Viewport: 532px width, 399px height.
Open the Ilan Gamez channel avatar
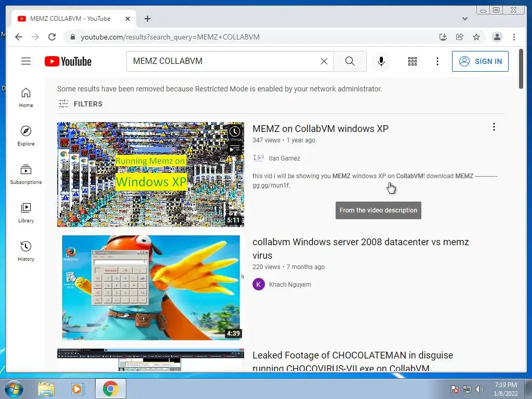(259, 158)
